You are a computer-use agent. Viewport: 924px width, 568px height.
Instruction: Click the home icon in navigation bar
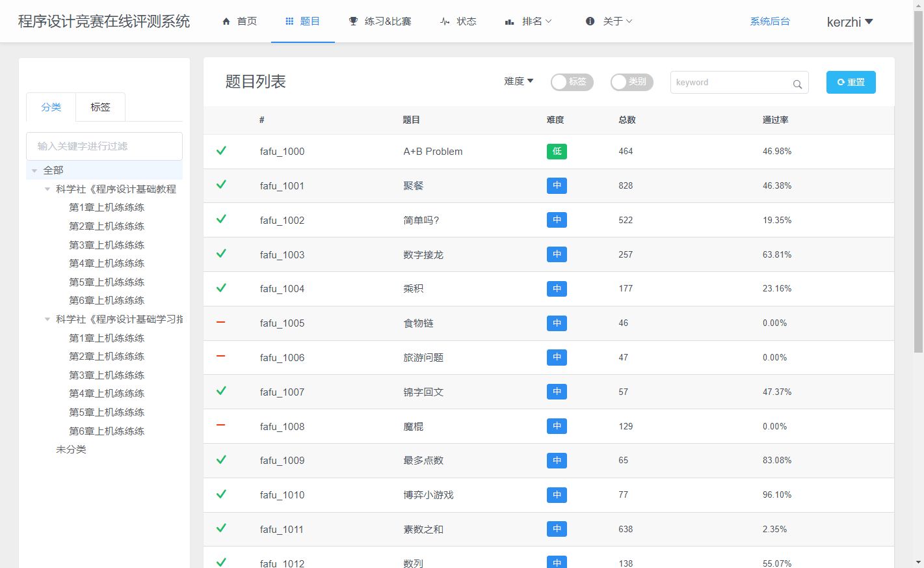tap(226, 21)
